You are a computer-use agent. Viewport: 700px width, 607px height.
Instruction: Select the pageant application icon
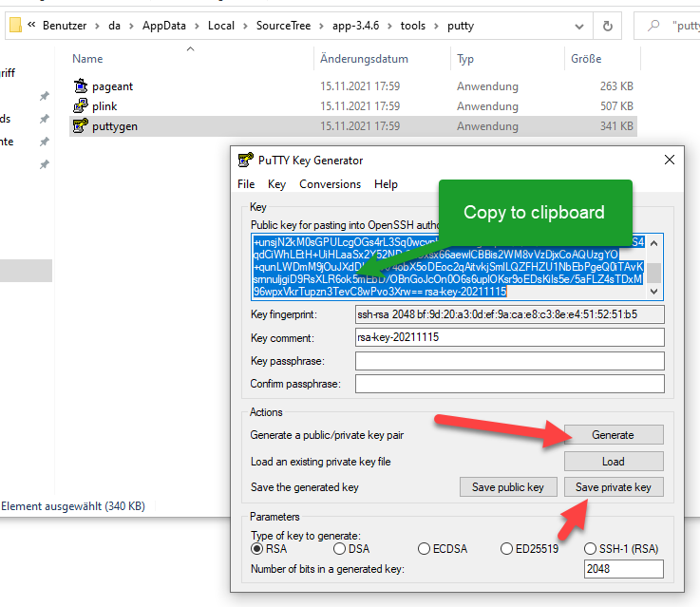click(81, 85)
